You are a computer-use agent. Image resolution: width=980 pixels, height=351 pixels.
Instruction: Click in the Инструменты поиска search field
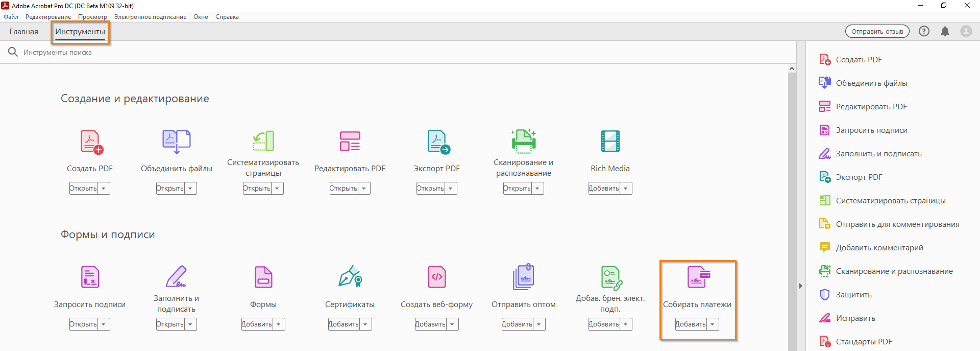click(x=398, y=52)
